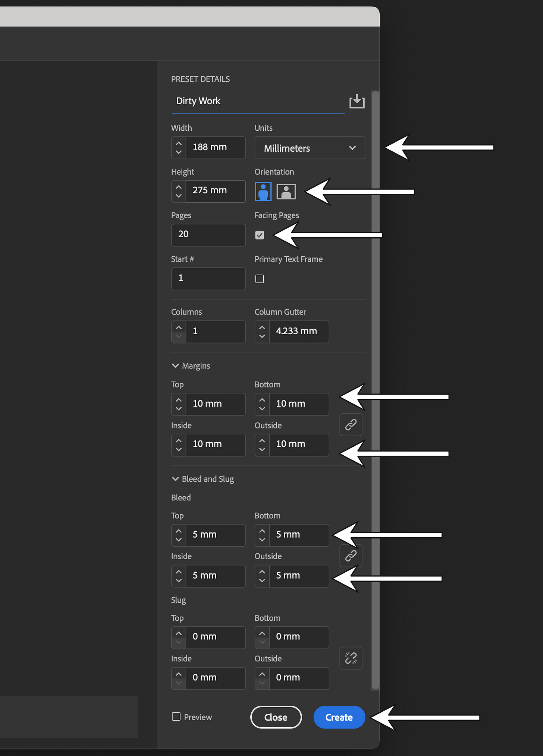This screenshot has width=543, height=756.
Task: Increase Width with the up stepper
Action: [179, 143]
